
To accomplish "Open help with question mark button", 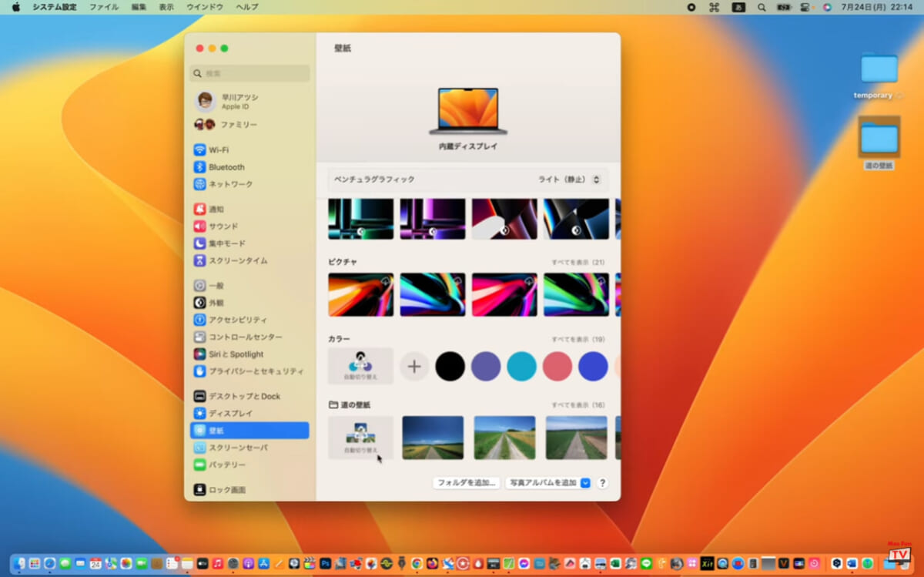I will [602, 483].
